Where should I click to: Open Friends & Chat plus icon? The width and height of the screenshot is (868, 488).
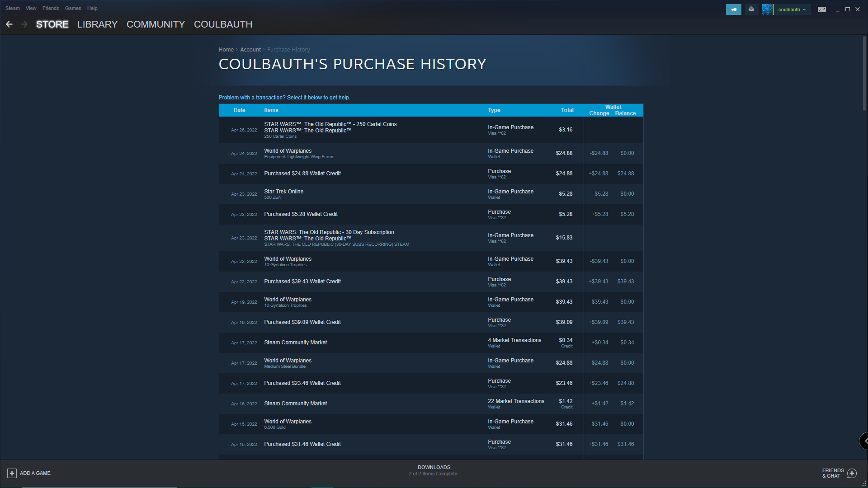852,473
